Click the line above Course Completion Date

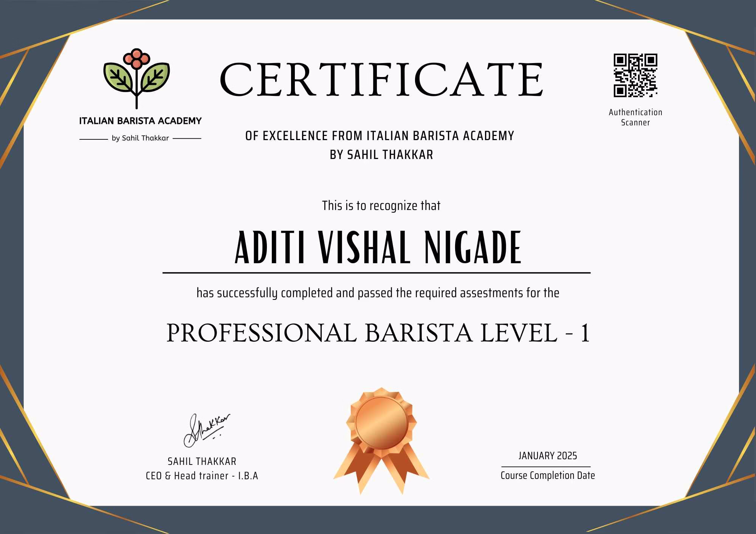(x=546, y=467)
